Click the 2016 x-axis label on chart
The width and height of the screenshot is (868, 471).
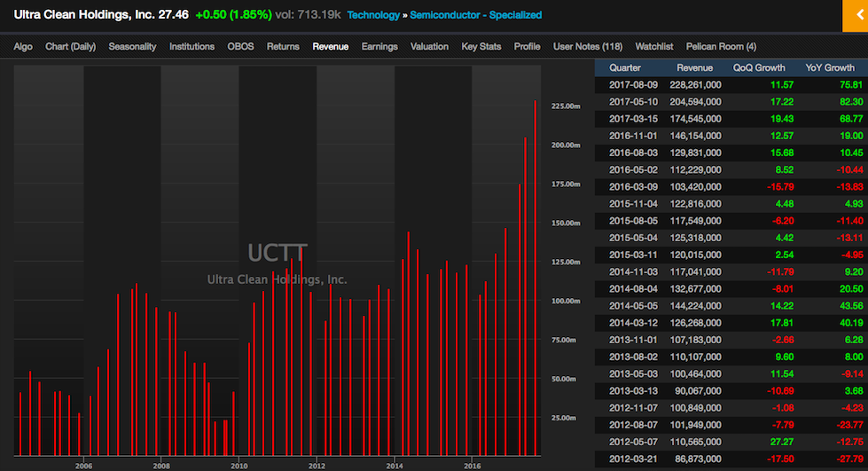(472, 466)
